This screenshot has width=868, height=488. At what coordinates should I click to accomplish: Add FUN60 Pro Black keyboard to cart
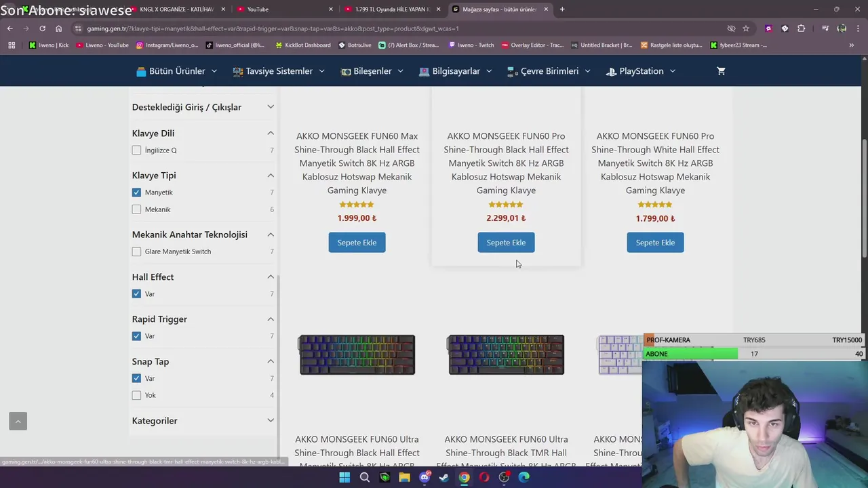click(x=506, y=243)
